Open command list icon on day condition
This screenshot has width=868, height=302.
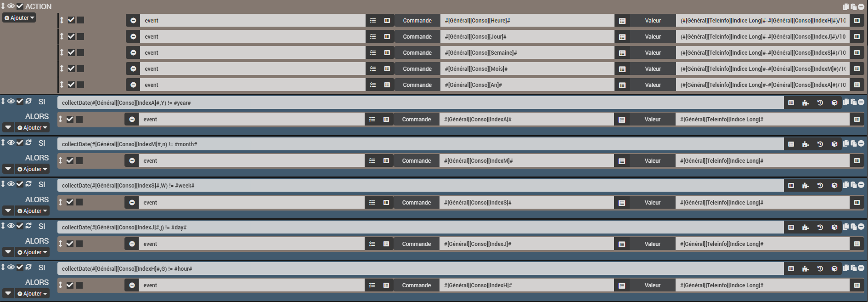(791, 227)
